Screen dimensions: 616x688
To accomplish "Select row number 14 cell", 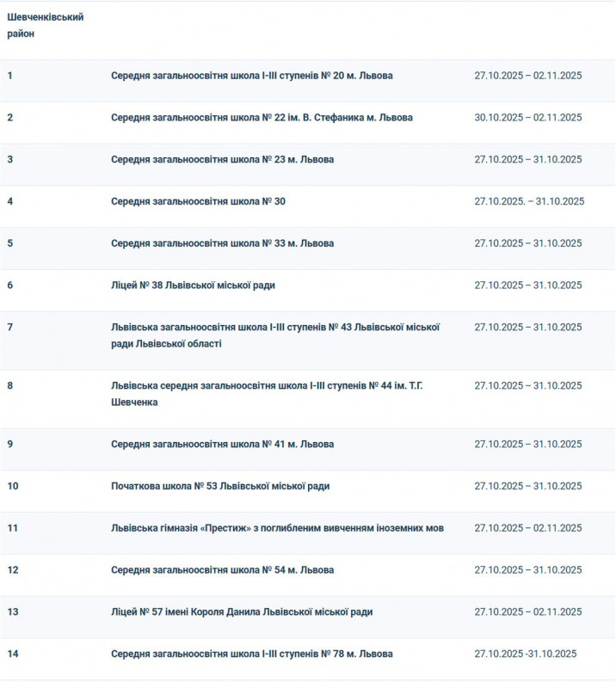I will (13, 654).
